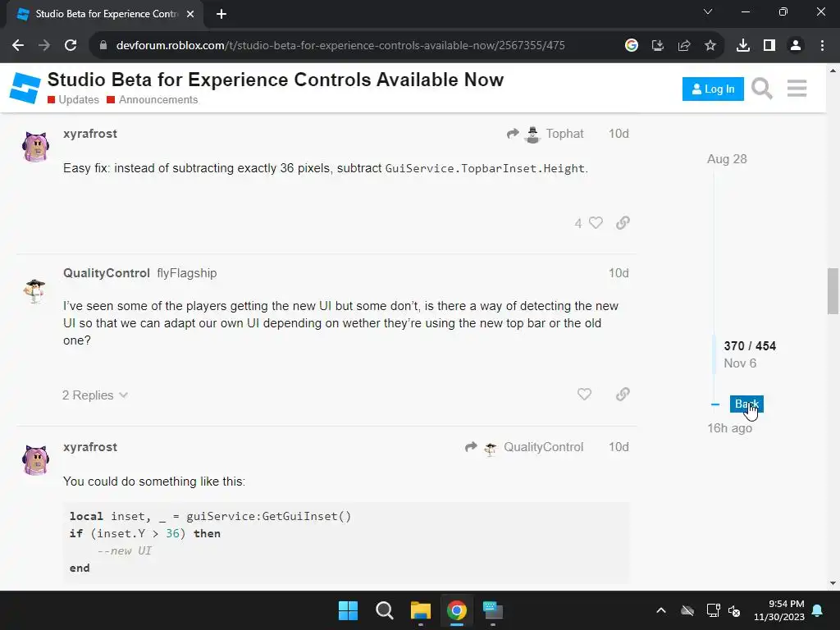Jump to Aug 28 in topic timeline
The height and width of the screenshot is (630, 840).
(727, 159)
